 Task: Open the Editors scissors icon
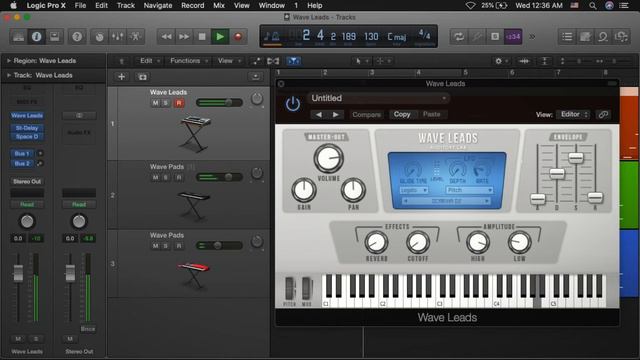click(x=136, y=37)
